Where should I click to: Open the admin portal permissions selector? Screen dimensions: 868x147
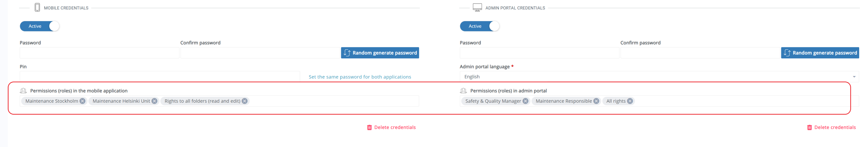pyautogui.click(x=741, y=101)
